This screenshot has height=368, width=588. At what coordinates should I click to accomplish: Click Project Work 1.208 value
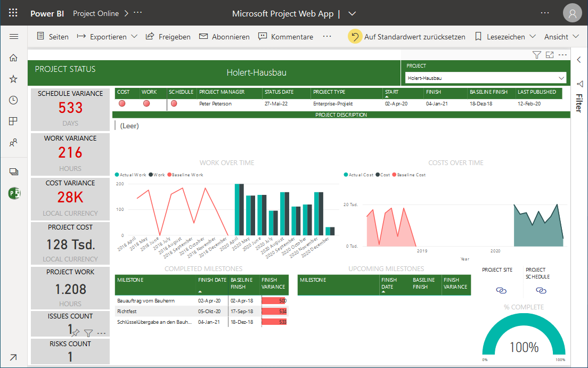click(70, 289)
